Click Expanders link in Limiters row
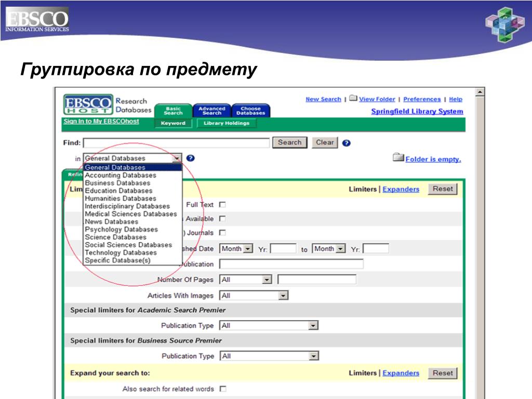The image size is (532, 399). pos(401,189)
